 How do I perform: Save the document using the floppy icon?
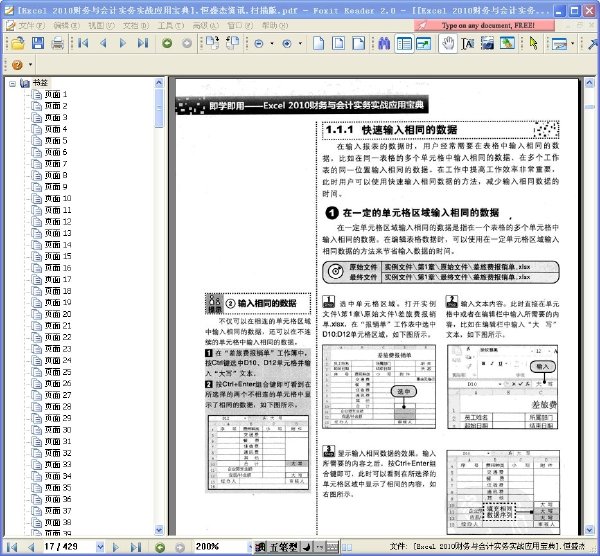click(38, 43)
